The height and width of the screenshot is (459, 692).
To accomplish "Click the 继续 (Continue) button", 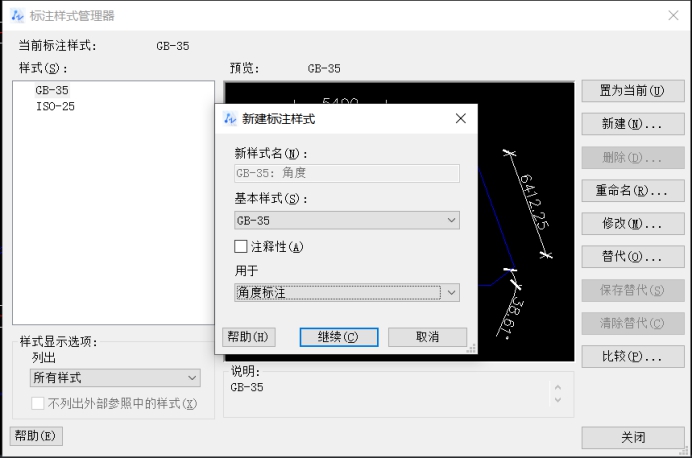I will pyautogui.click(x=338, y=337).
